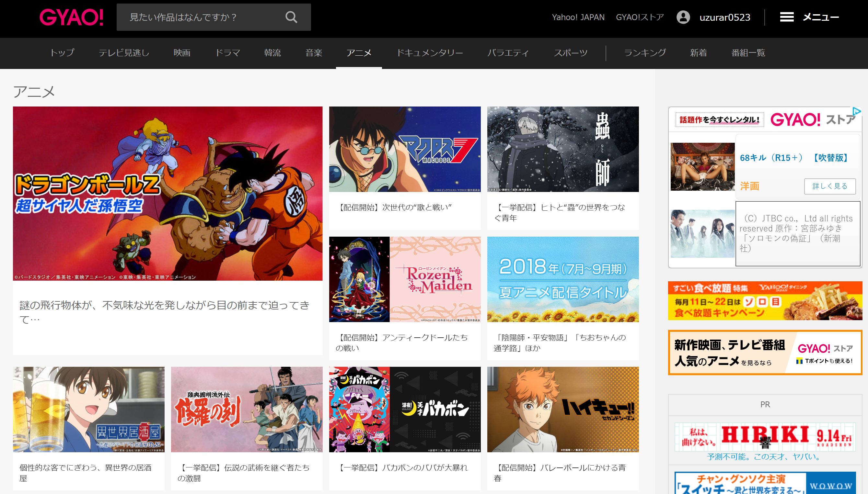Screen dimensions: 868x494
Task: Open the GYAO!ストア header link
Action: (x=640, y=17)
